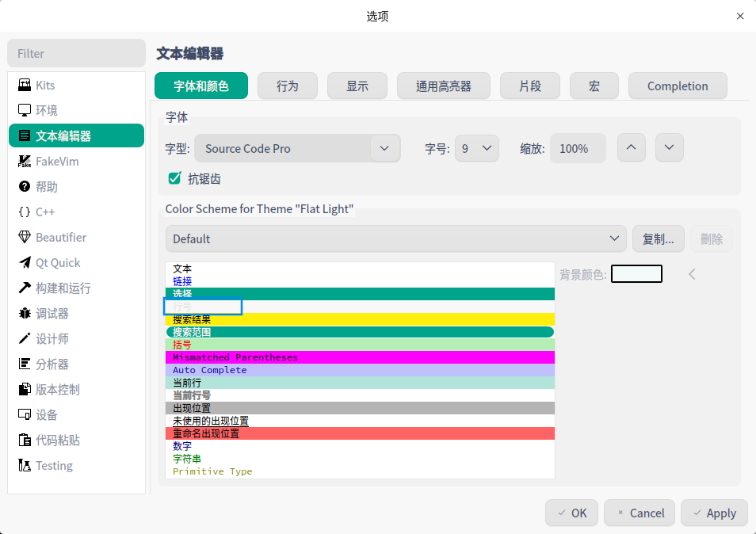Click the 背景颜色 background color swatch

(x=636, y=274)
